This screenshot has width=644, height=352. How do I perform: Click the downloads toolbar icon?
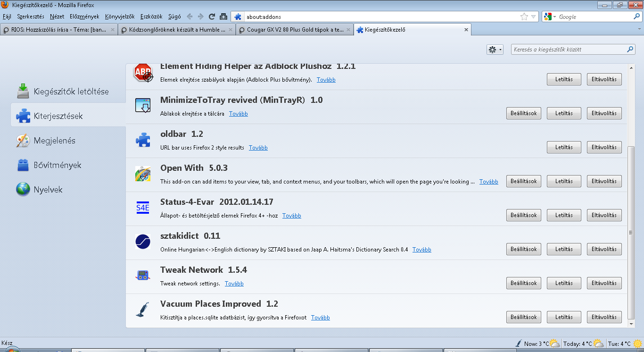pyautogui.click(x=224, y=17)
